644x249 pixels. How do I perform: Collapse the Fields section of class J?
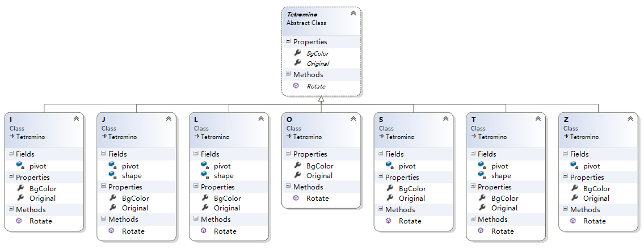103,154
